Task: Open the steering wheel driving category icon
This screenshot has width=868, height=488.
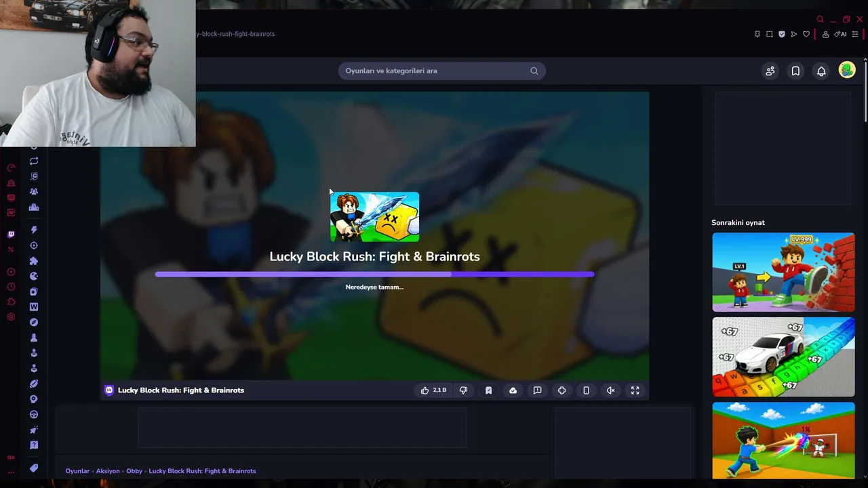Action: (x=34, y=414)
